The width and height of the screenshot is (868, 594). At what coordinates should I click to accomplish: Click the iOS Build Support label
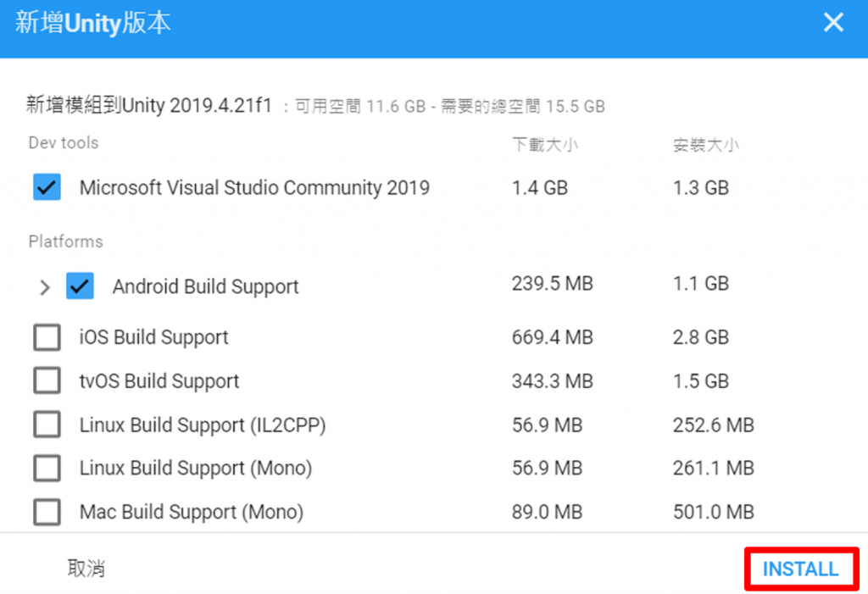click(154, 337)
